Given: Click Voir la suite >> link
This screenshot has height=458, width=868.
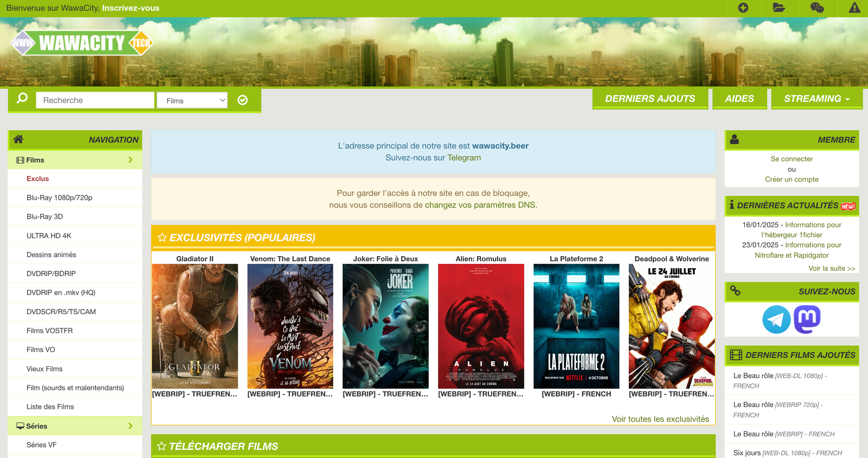Looking at the screenshot, I should pos(832,268).
